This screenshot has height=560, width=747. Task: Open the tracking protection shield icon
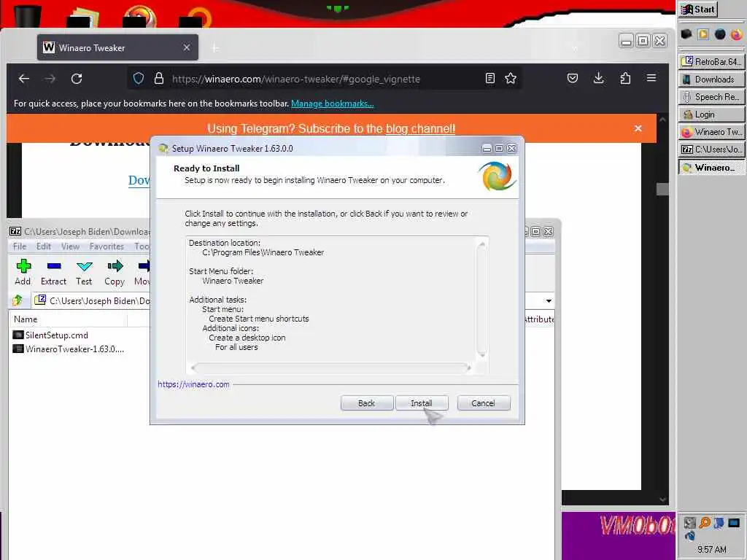(138, 79)
